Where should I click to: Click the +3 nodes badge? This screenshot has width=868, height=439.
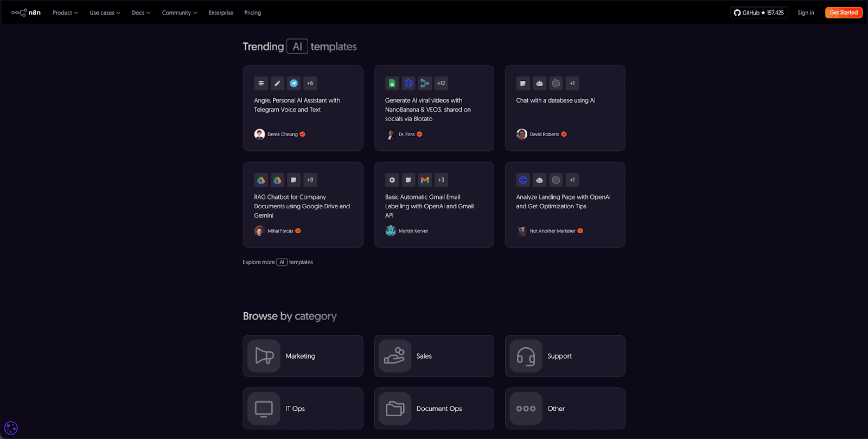(441, 180)
